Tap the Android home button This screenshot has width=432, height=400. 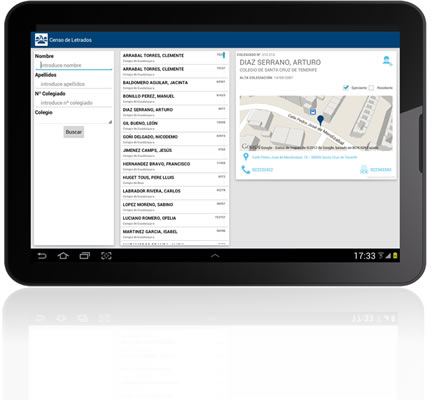pos(63,256)
